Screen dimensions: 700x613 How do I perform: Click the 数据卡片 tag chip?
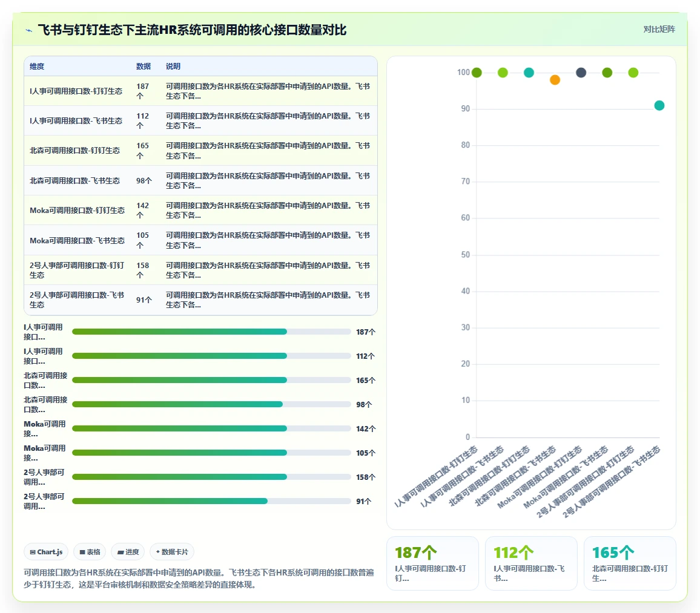click(172, 552)
